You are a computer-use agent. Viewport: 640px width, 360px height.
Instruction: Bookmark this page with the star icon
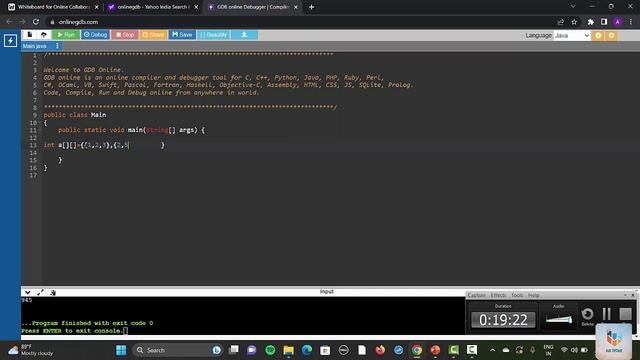574,22
